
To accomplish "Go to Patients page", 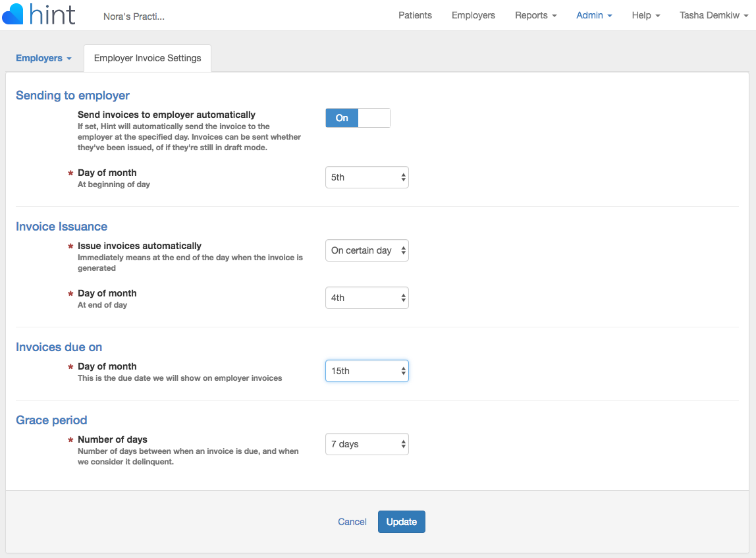I will tap(415, 15).
